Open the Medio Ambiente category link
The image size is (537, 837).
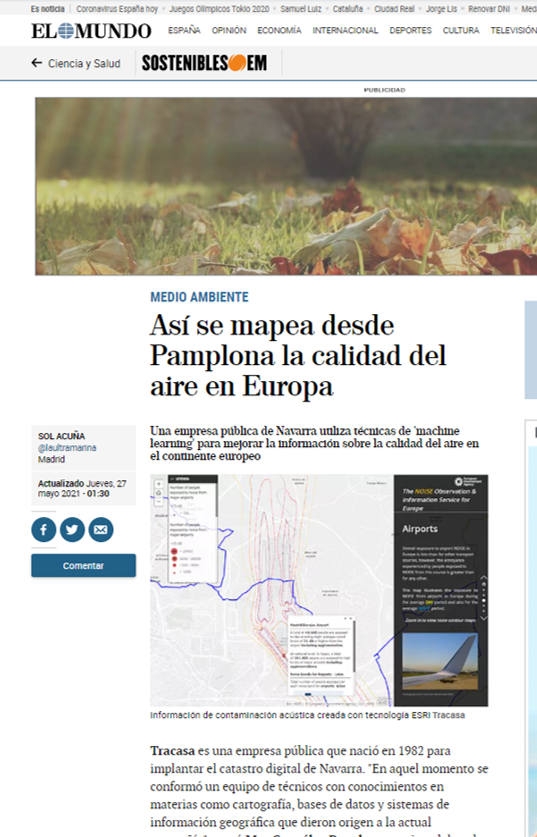(x=199, y=297)
